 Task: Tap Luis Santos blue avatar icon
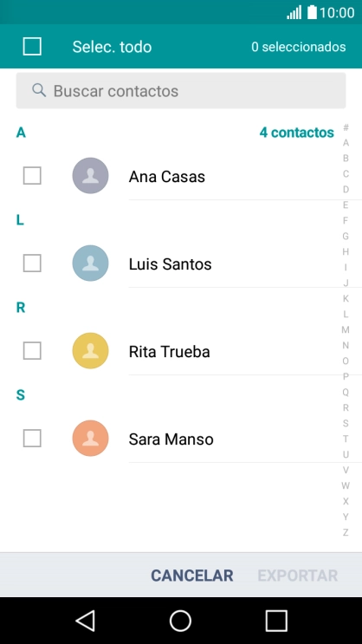pos(90,263)
